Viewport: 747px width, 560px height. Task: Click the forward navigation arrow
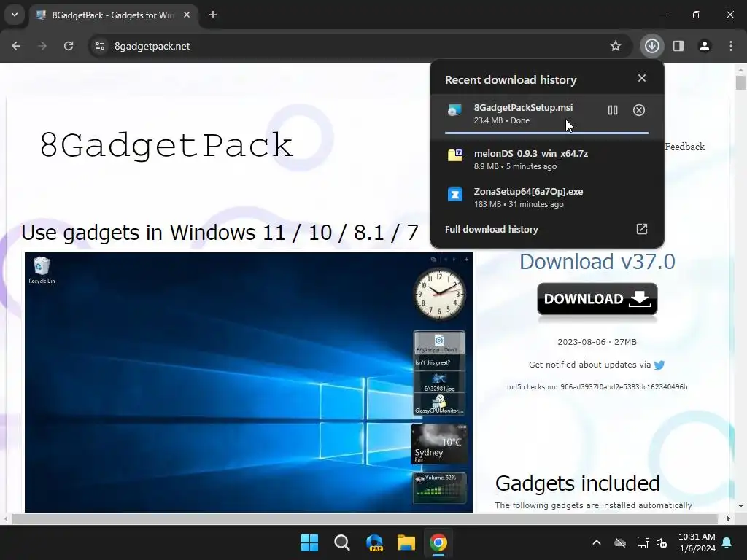(x=42, y=46)
